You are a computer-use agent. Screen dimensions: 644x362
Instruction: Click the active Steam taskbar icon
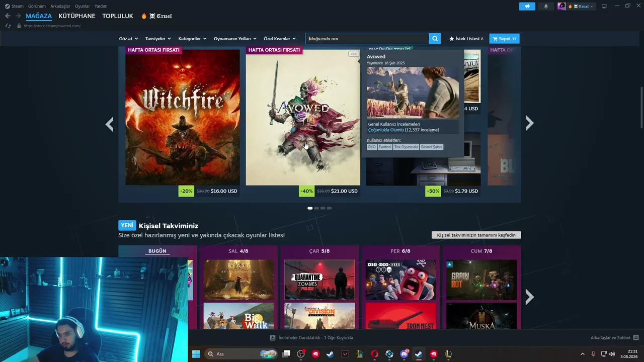(x=419, y=354)
